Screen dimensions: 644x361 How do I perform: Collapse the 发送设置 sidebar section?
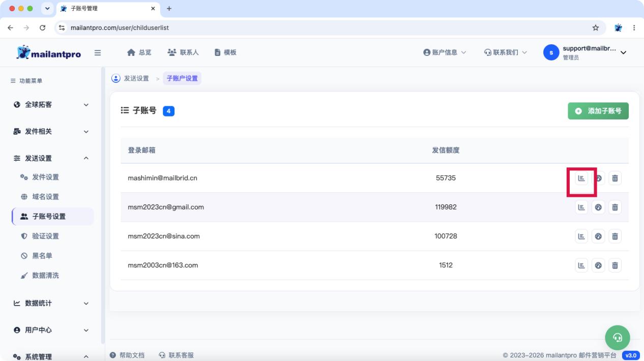(x=51, y=158)
